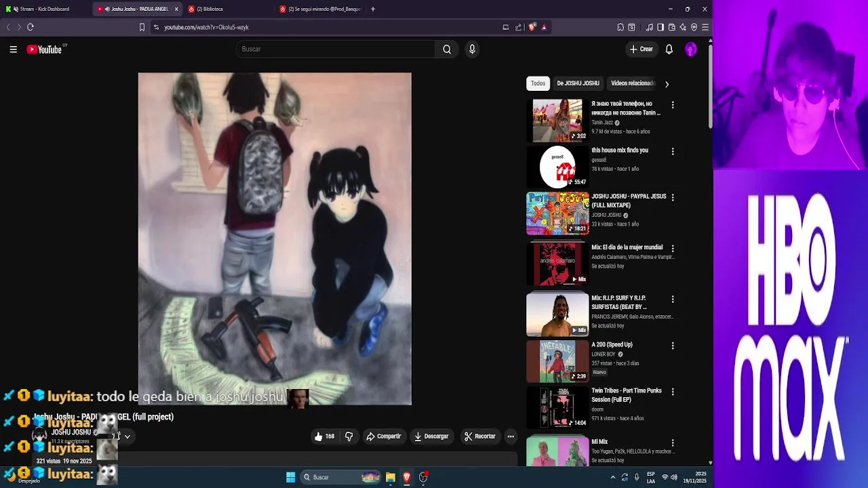
Task: Dislike the video with thumbs down
Action: (349, 436)
